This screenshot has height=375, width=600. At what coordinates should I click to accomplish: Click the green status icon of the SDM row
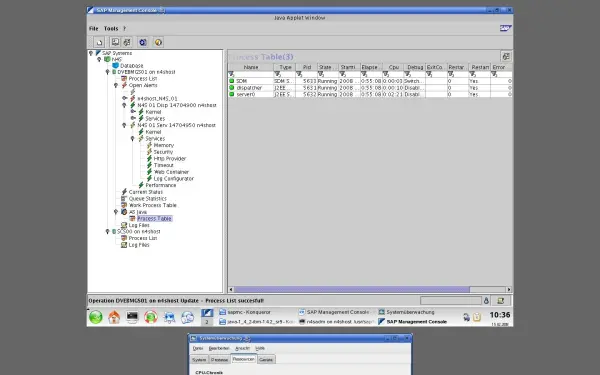click(232, 81)
